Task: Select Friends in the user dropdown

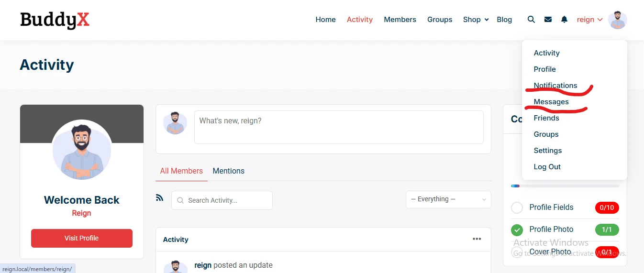Action: [546, 118]
